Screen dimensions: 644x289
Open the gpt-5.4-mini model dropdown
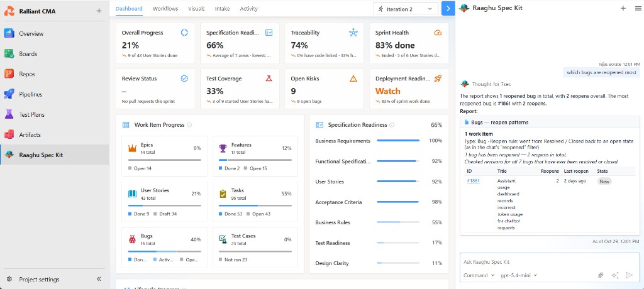[x=519, y=275]
